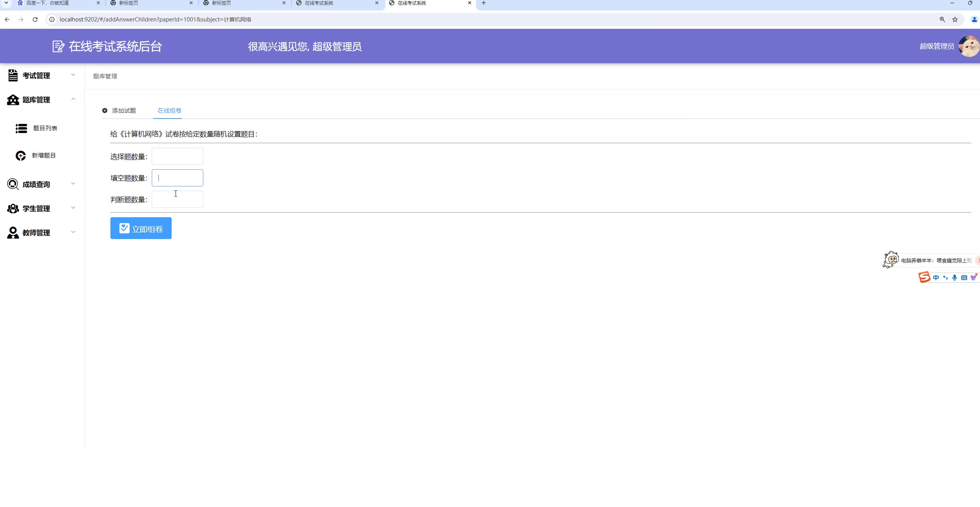
Task: Open the IME soft keyboard icon
Action: point(964,278)
